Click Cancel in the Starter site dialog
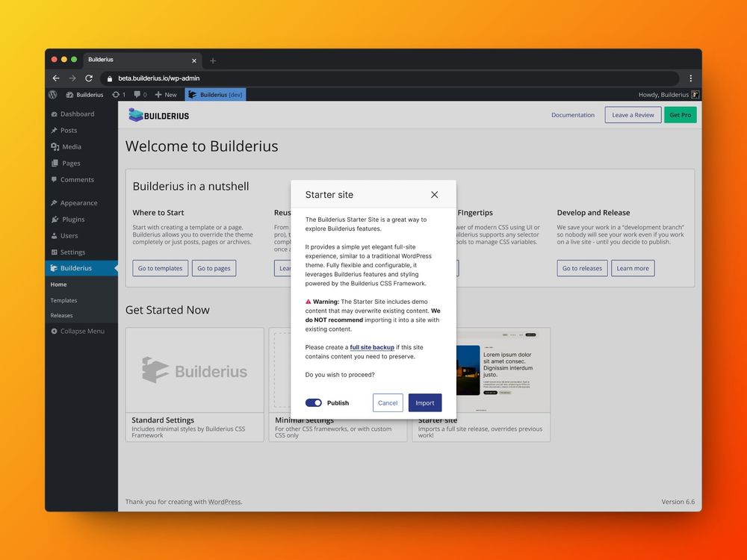The width and height of the screenshot is (747, 560). [x=387, y=403]
